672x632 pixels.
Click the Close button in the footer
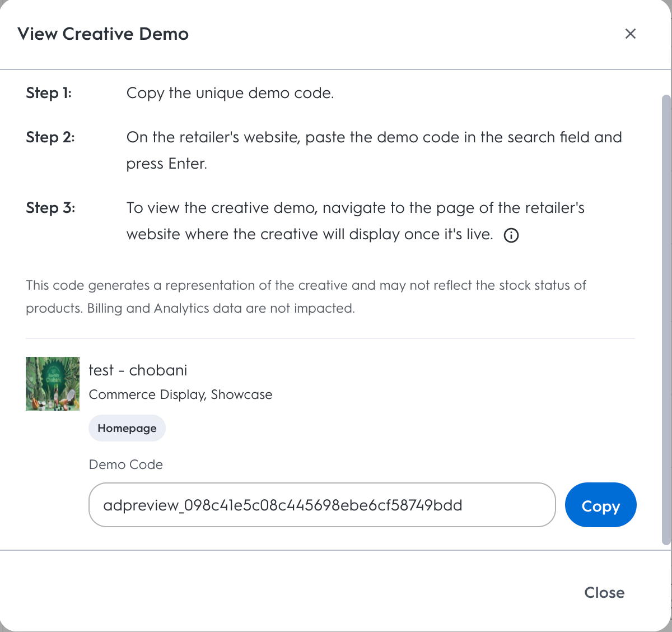(x=604, y=592)
